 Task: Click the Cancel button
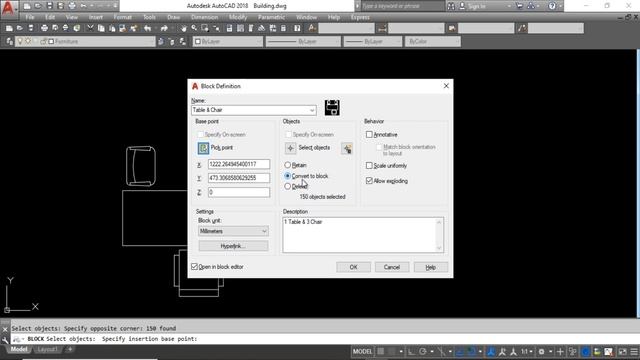[392, 267]
